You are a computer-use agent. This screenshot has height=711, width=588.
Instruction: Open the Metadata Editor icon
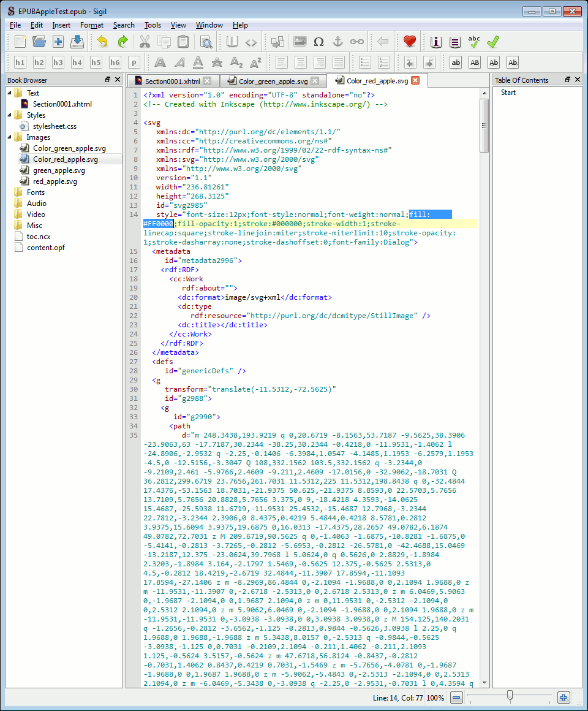click(435, 42)
